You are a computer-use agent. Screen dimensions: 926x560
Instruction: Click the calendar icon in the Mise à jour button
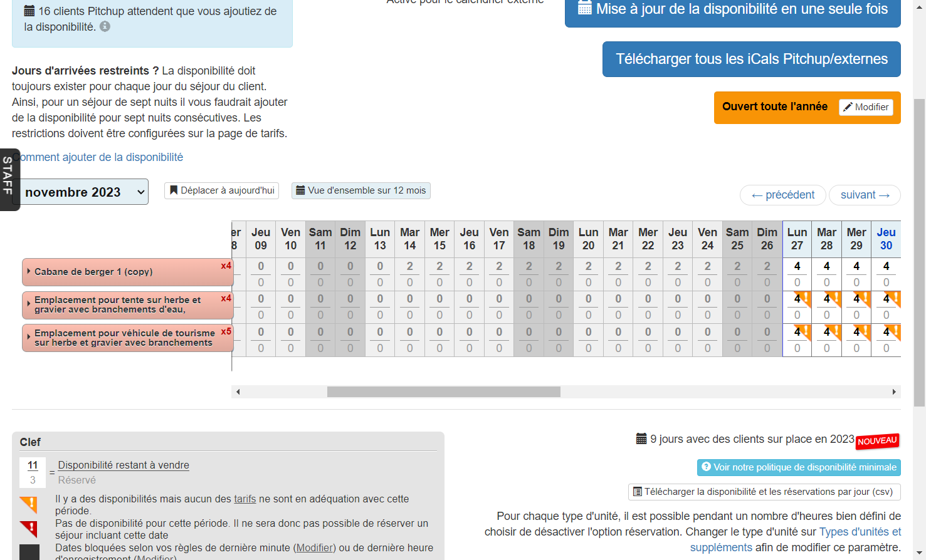tap(584, 9)
